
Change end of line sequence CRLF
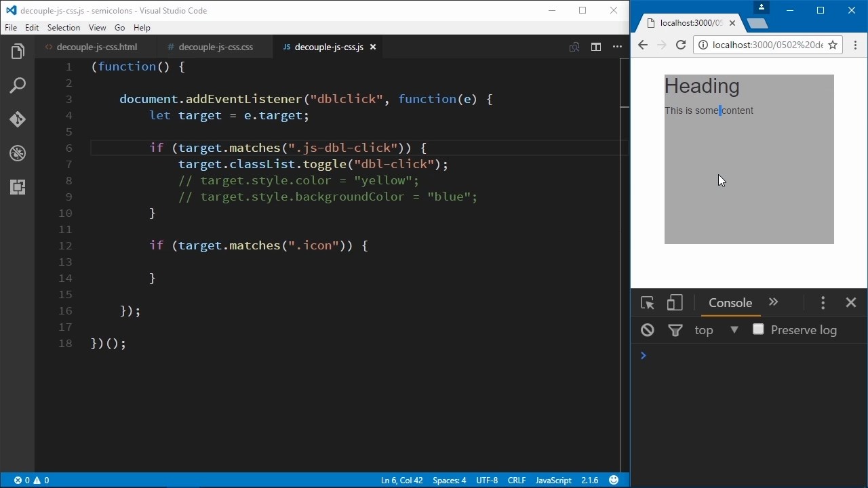click(x=517, y=480)
